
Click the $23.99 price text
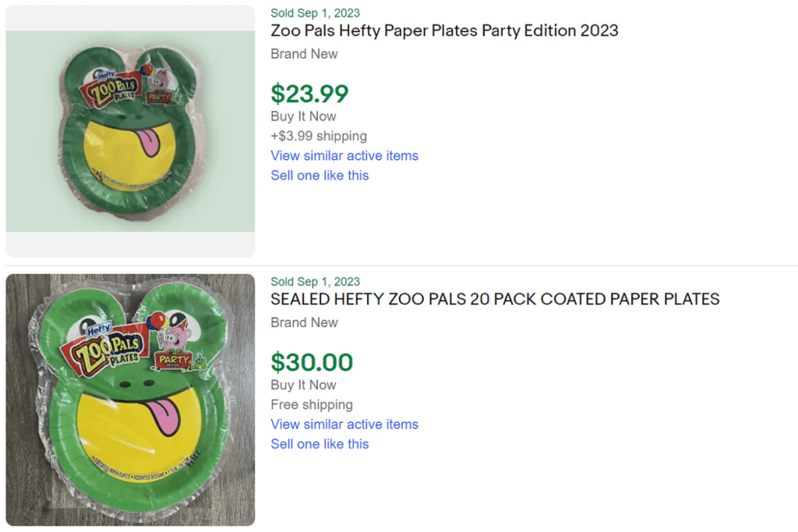click(x=309, y=93)
